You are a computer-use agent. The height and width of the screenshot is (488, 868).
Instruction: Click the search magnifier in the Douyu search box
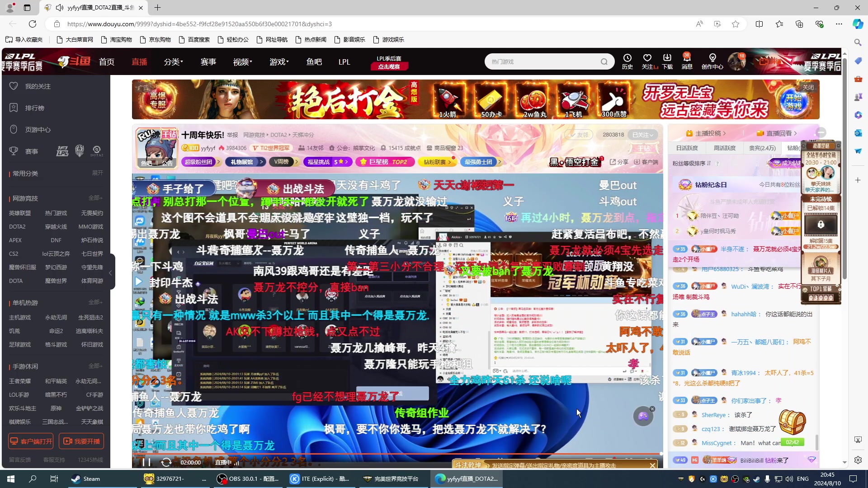point(604,61)
